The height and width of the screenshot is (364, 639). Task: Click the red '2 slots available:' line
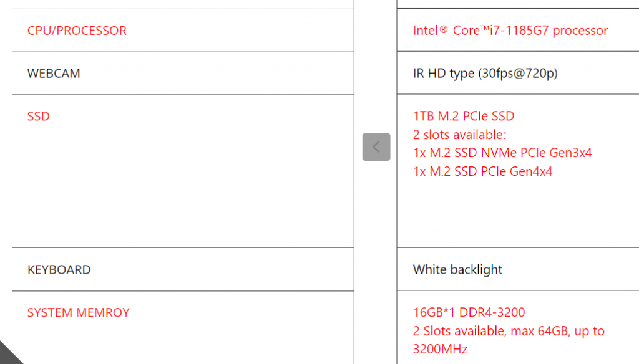click(459, 135)
